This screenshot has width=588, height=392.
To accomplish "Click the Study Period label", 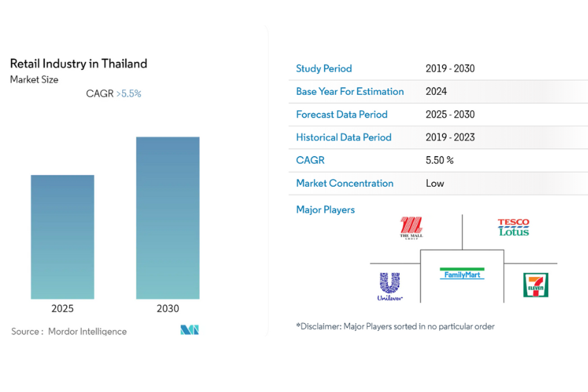I will click(324, 69).
